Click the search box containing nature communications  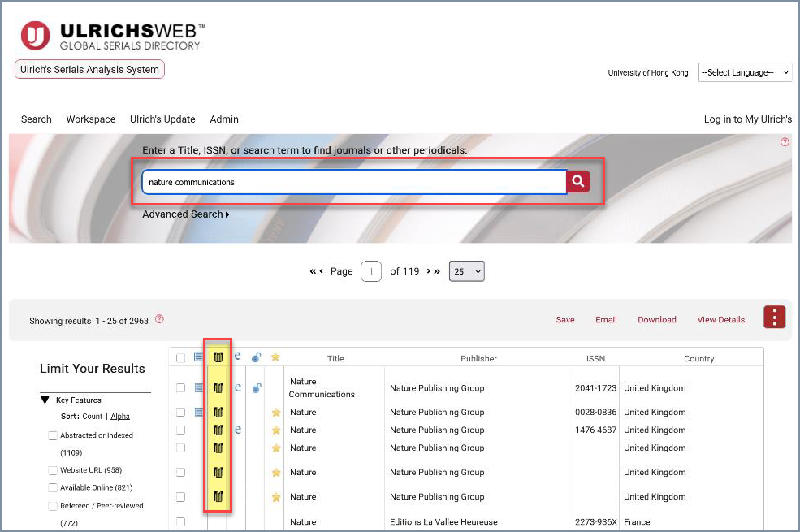click(x=353, y=182)
